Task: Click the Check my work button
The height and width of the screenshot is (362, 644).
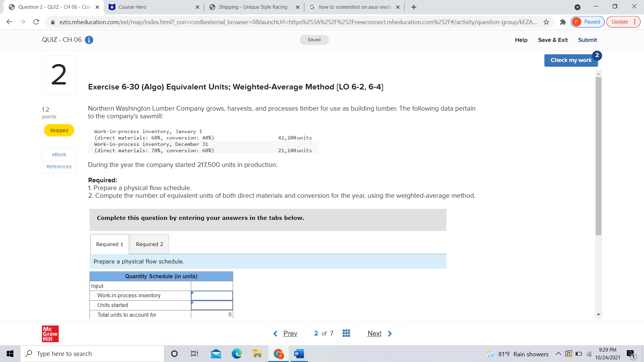Action: [x=571, y=60]
